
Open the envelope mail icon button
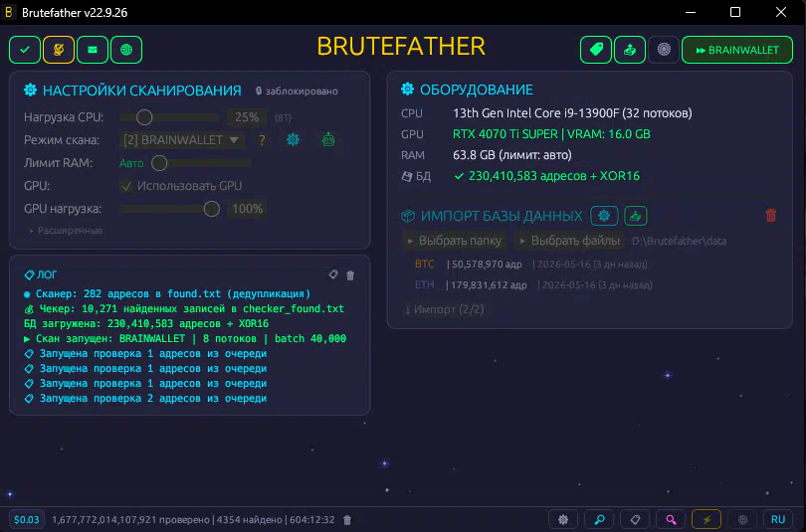[93, 50]
